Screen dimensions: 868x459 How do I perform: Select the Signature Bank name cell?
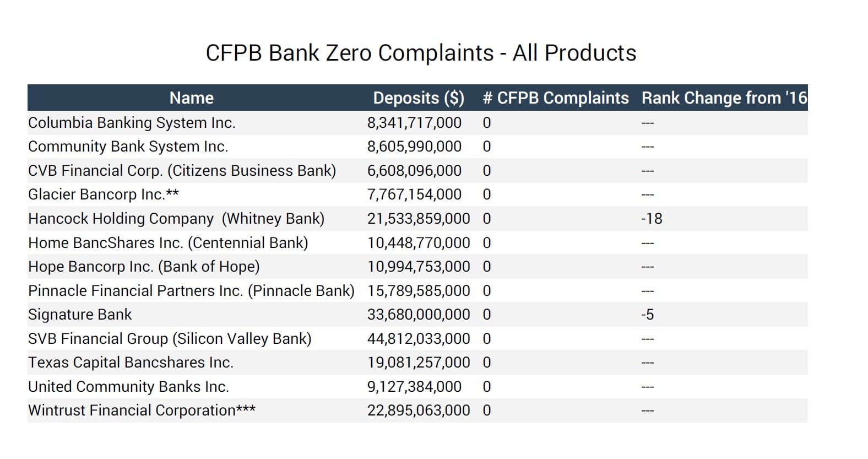click(80, 315)
